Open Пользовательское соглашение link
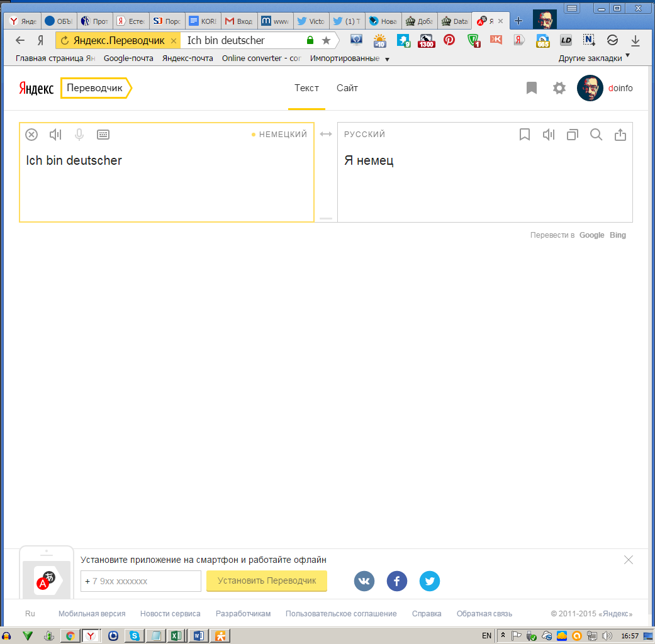This screenshot has width=655, height=644. point(341,614)
